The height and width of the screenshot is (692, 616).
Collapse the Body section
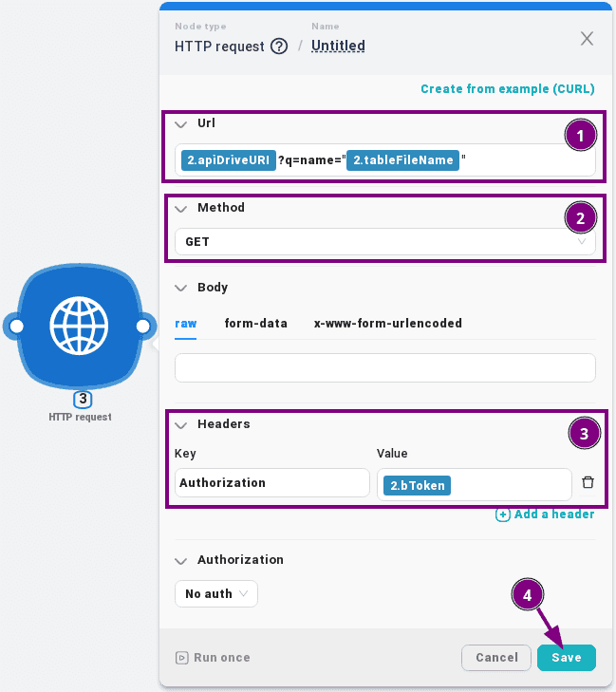click(x=181, y=288)
